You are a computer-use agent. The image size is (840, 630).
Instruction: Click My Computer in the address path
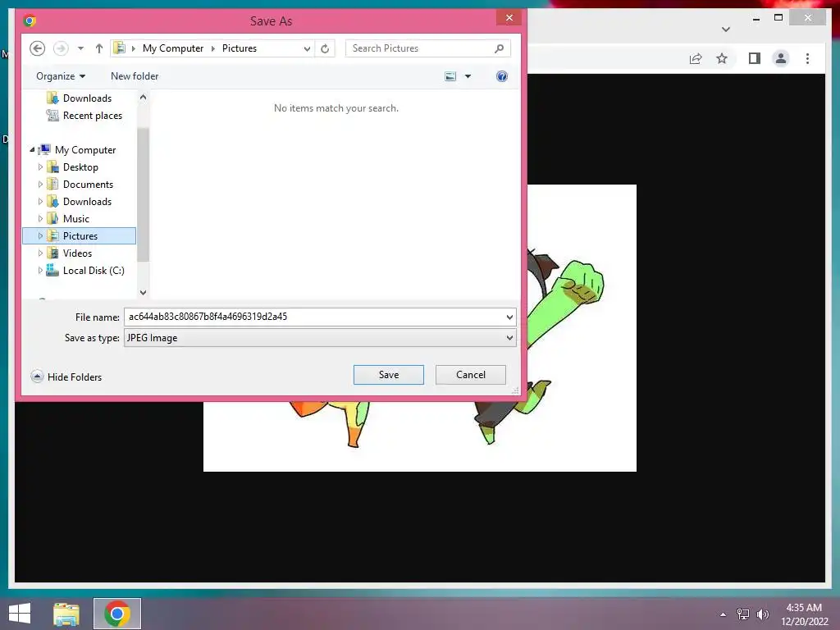coord(172,48)
